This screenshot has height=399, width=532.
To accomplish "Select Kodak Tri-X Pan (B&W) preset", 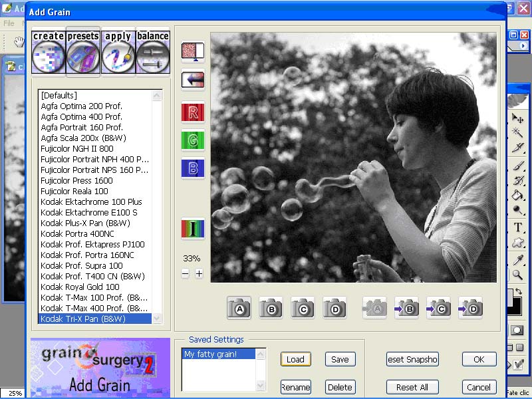I will coord(95,319).
